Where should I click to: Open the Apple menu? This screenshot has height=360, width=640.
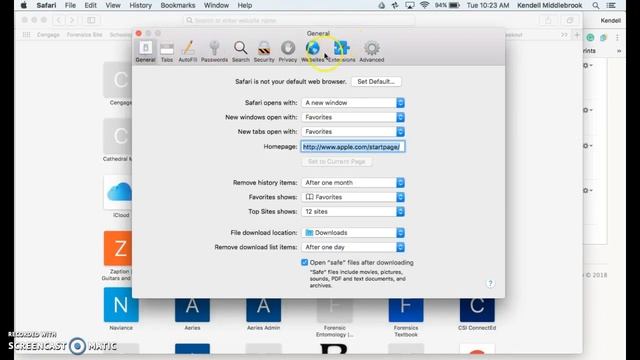[x=24, y=5]
